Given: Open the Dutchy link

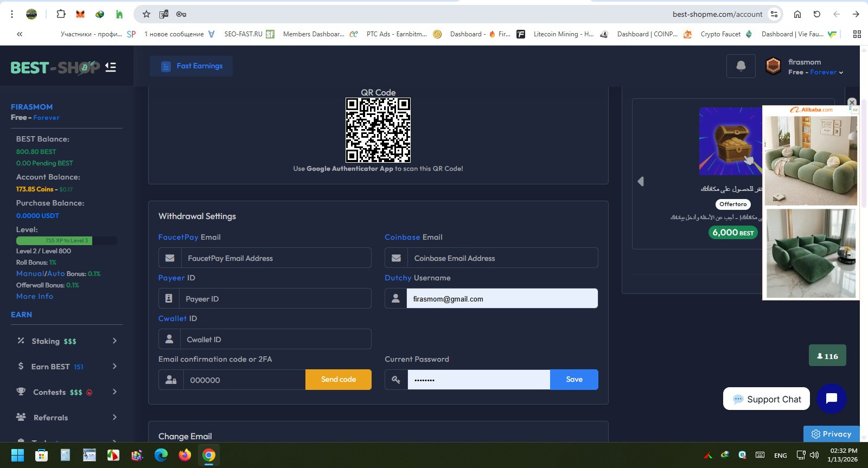Looking at the screenshot, I should point(398,278).
